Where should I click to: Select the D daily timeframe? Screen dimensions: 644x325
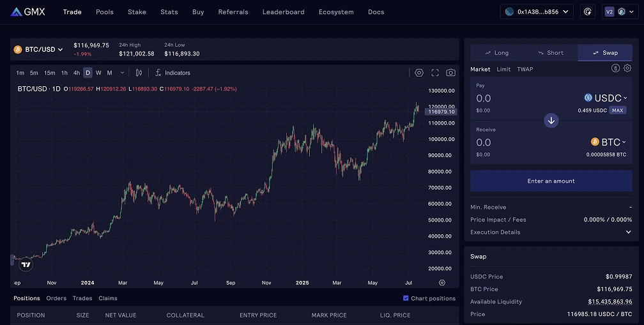coord(88,73)
